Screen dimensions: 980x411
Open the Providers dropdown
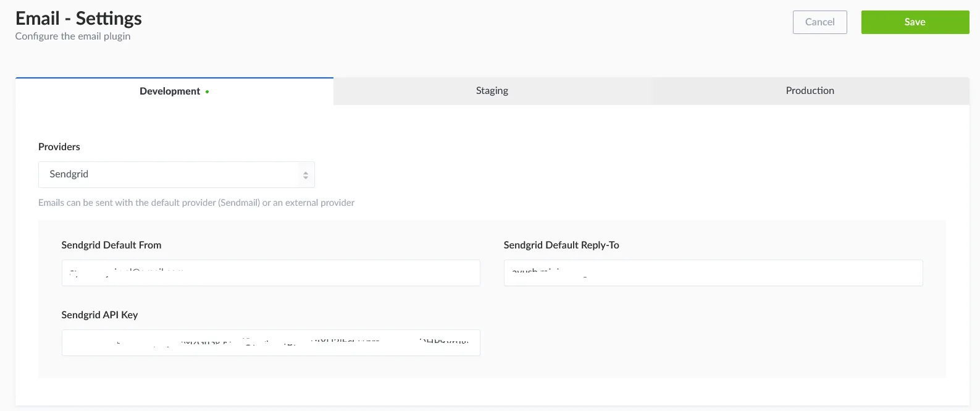(176, 175)
